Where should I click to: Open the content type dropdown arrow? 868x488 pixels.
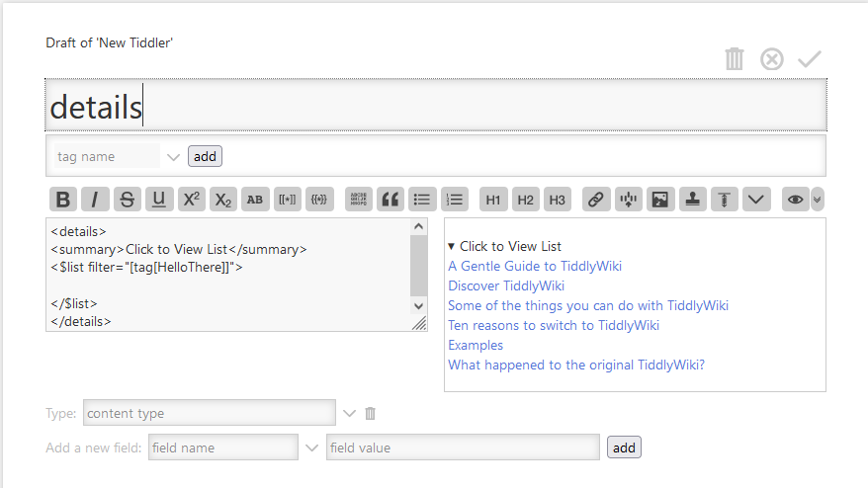coord(349,413)
